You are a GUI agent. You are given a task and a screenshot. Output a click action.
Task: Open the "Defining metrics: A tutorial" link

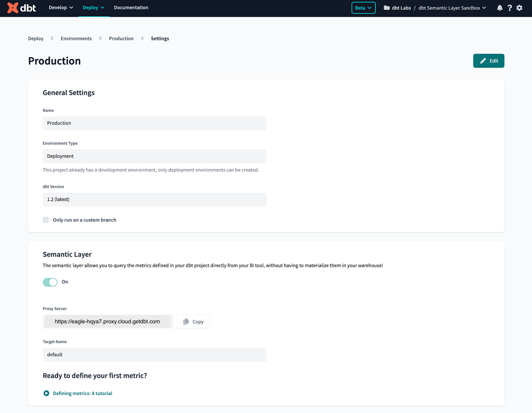pos(82,393)
